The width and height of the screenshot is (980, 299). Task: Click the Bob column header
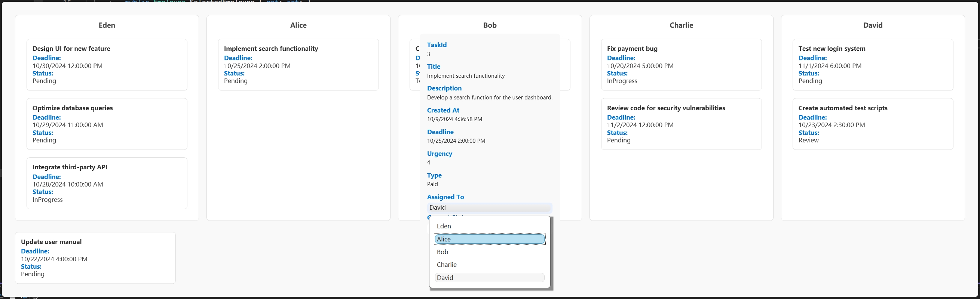[x=490, y=25]
